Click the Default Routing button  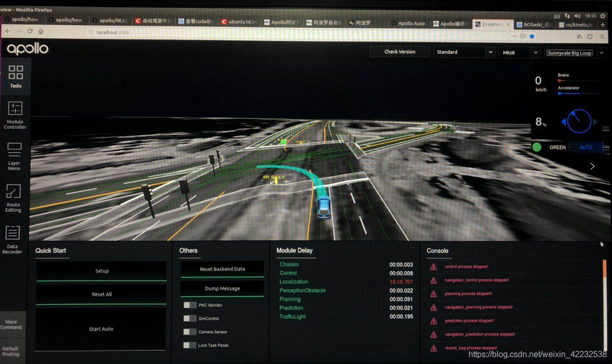(11, 351)
